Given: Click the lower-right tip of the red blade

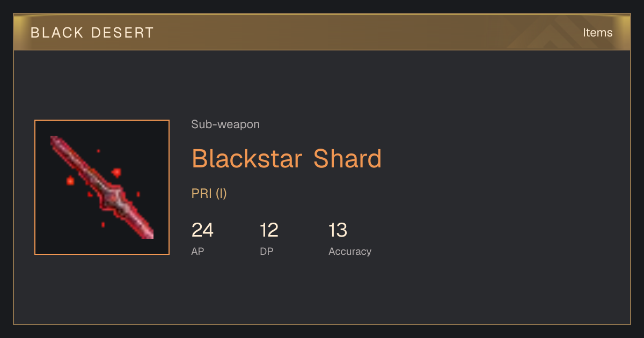Looking at the screenshot, I should click(x=150, y=234).
